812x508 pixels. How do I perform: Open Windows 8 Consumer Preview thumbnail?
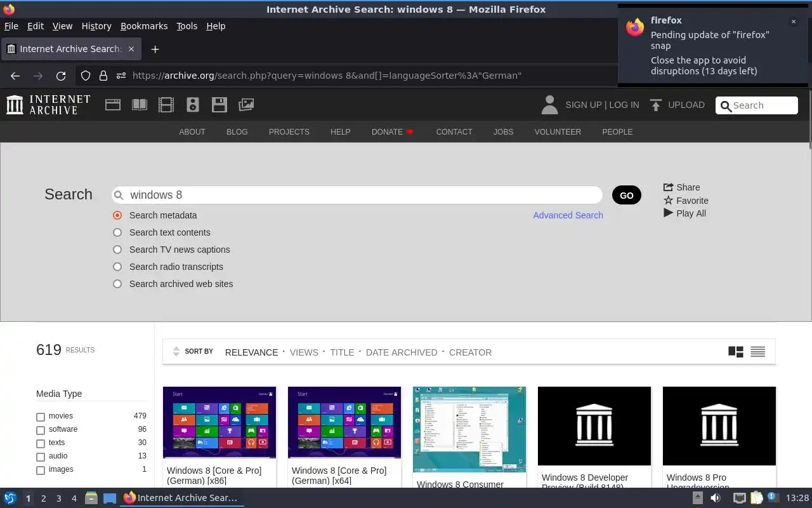[x=469, y=429]
